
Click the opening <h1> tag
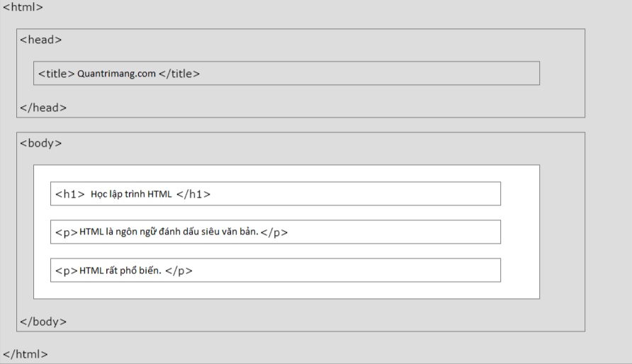tap(70, 194)
